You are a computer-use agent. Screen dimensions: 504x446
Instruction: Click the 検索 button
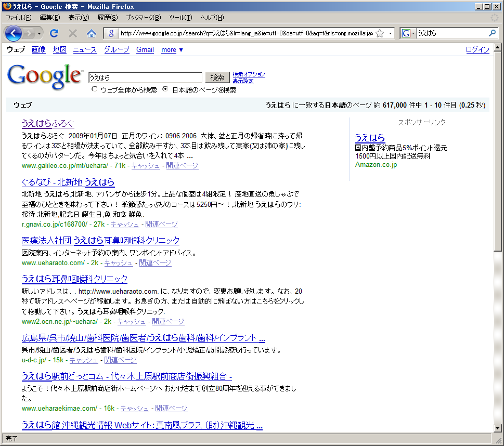[217, 77]
